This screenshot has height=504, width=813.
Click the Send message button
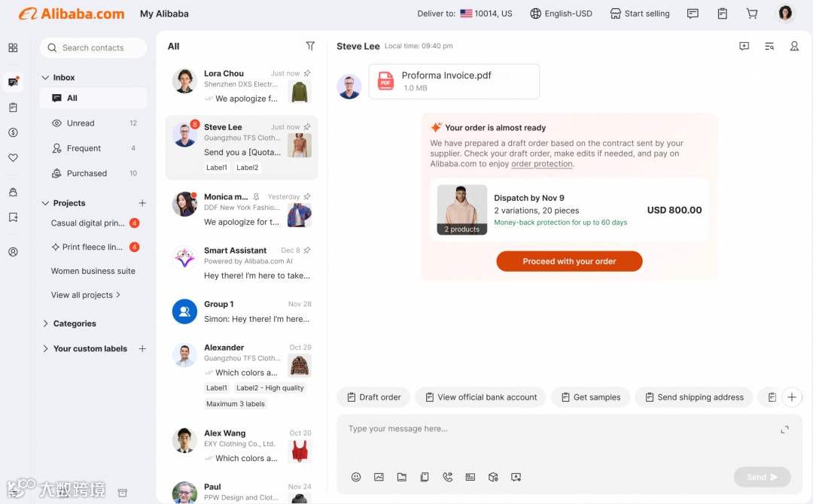click(762, 477)
